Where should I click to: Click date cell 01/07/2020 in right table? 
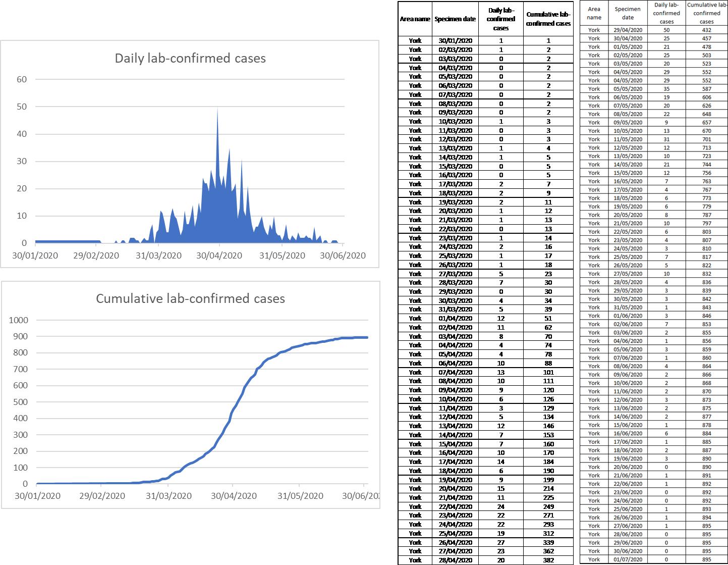[628, 559]
